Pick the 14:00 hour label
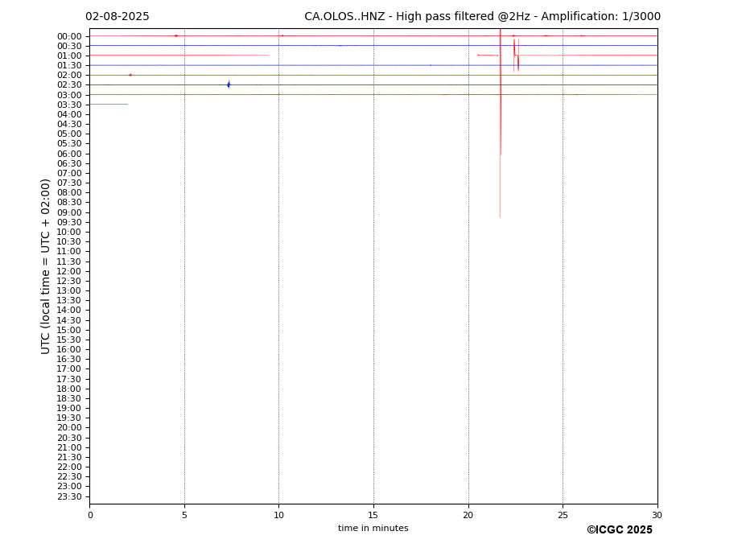 click(69, 311)
